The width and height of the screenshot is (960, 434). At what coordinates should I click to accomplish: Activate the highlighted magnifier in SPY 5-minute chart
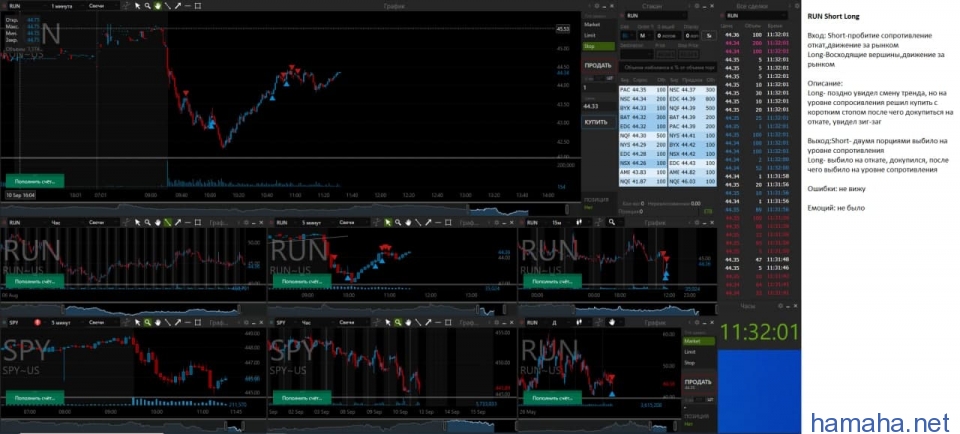[x=148, y=322]
